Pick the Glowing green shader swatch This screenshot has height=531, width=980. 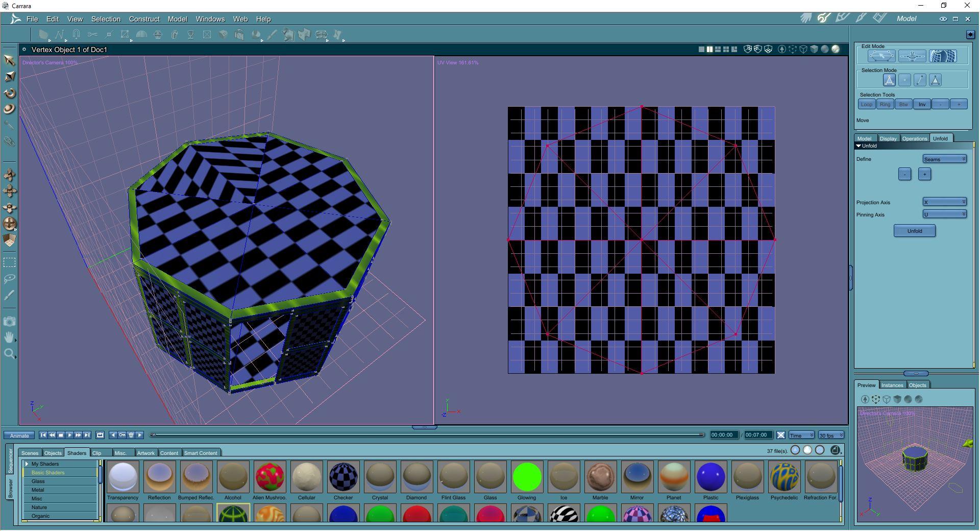point(527,477)
